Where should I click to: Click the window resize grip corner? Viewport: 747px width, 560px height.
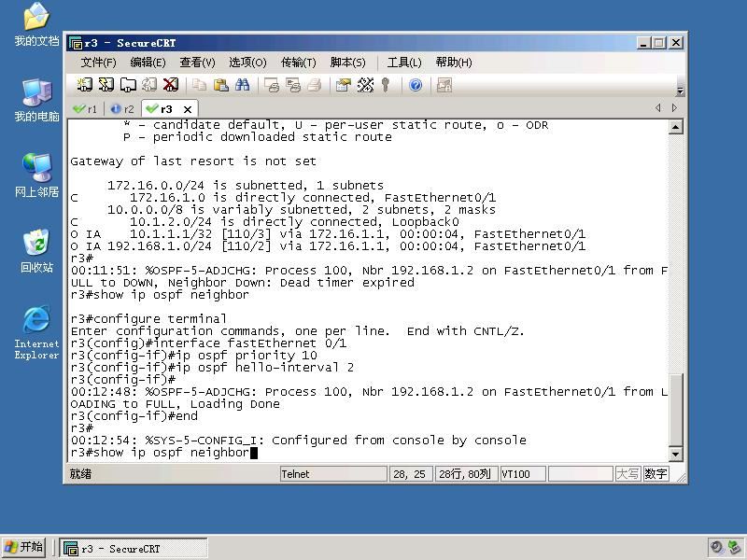pyautogui.click(x=681, y=477)
